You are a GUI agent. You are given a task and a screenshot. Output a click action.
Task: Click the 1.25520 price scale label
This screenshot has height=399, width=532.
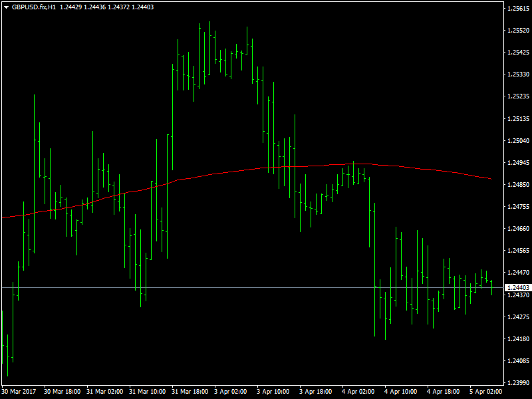(519, 30)
